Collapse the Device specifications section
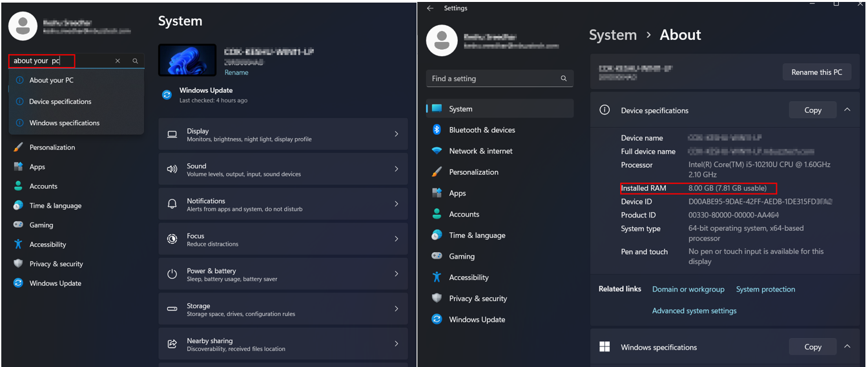 pos(847,110)
